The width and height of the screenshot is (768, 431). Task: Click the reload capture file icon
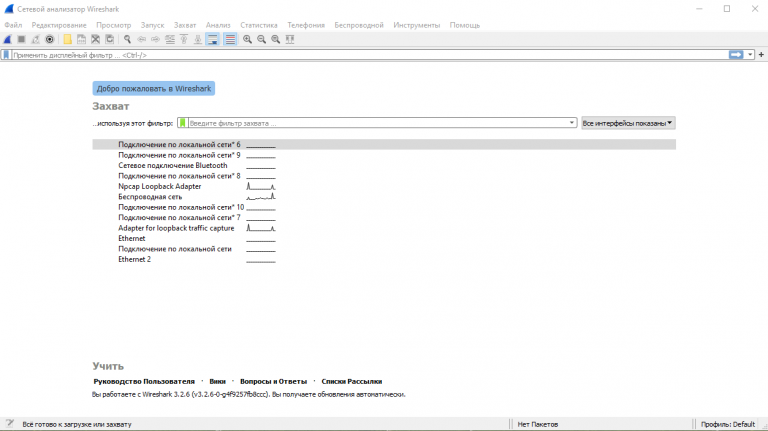point(110,39)
